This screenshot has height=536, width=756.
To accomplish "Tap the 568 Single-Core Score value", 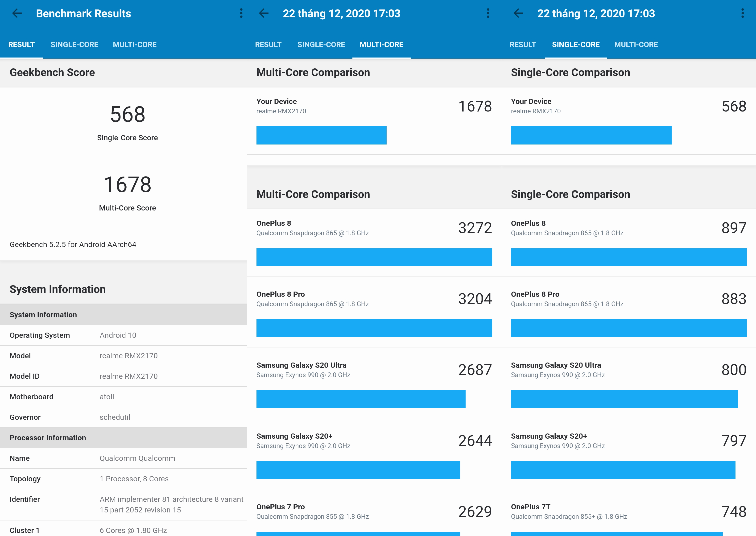I will click(128, 115).
